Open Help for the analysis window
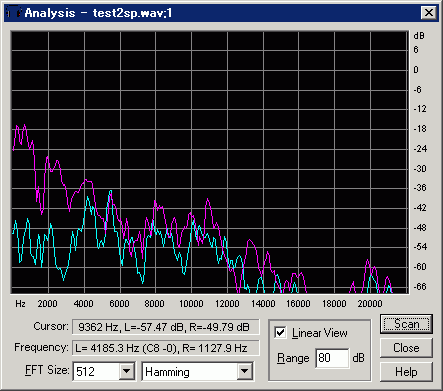Viewport: 443px width, 391px height. tap(406, 371)
